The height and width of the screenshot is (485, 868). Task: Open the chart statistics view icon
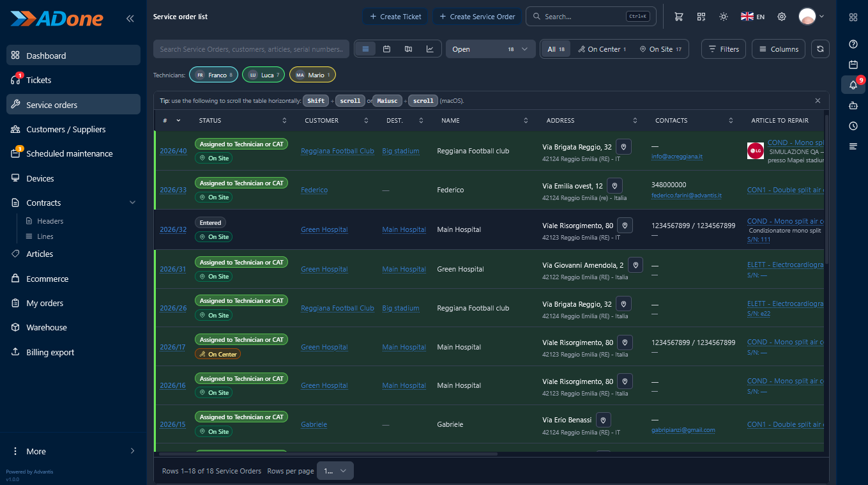pos(430,49)
